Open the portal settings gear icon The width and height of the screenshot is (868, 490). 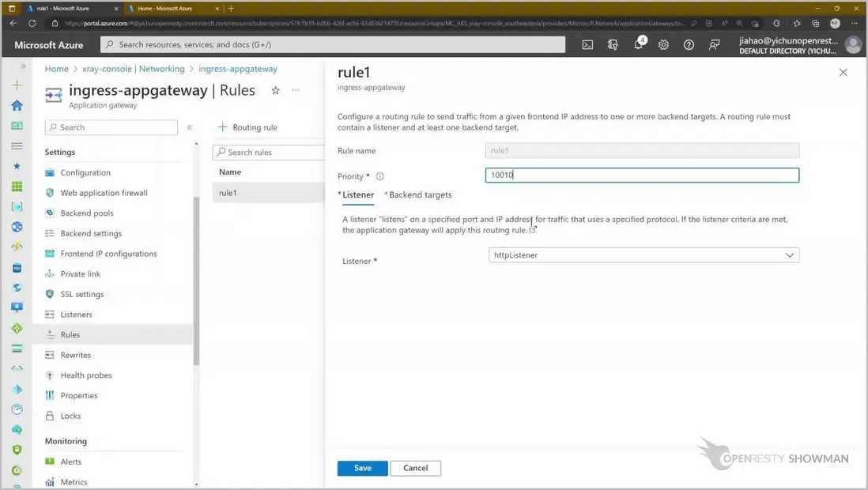[663, 45]
